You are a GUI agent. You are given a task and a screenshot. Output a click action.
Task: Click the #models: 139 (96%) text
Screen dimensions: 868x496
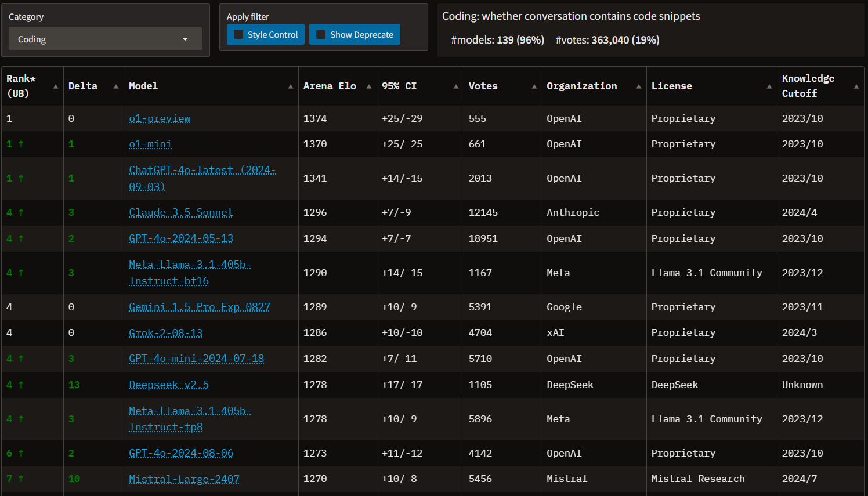click(497, 40)
